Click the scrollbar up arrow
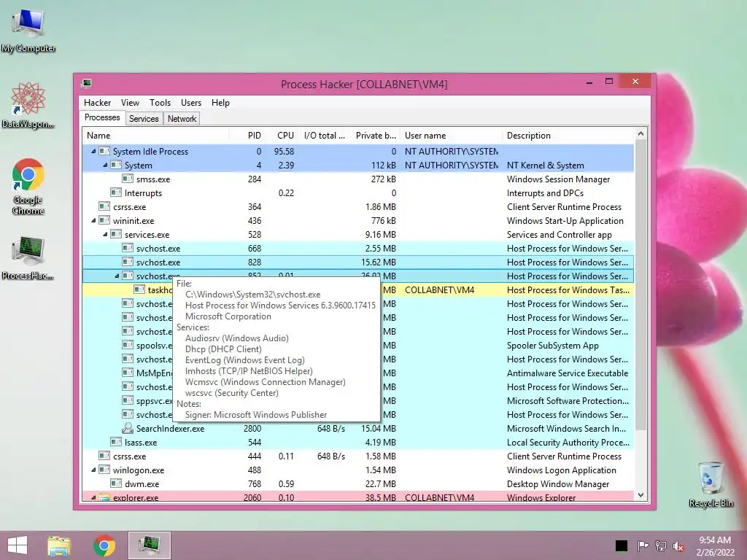 pyautogui.click(x=640, y=134)
